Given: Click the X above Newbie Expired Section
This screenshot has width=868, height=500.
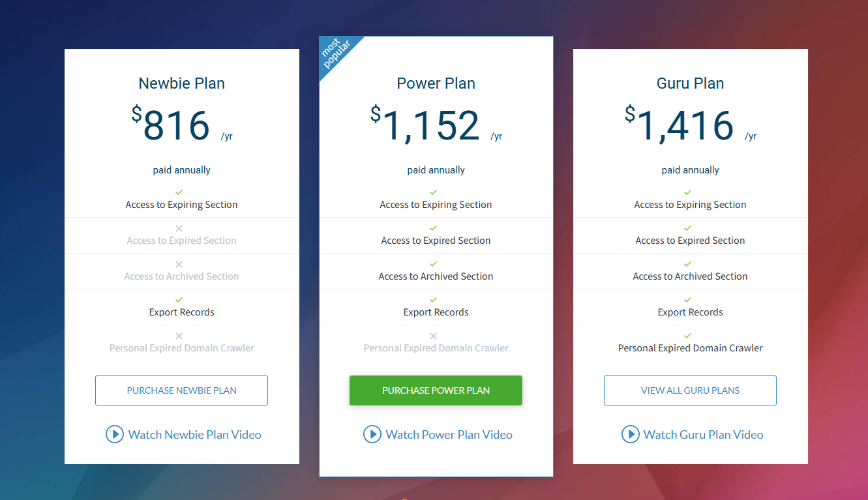Looking at the screenshot, I should click(x=179, y=228).
